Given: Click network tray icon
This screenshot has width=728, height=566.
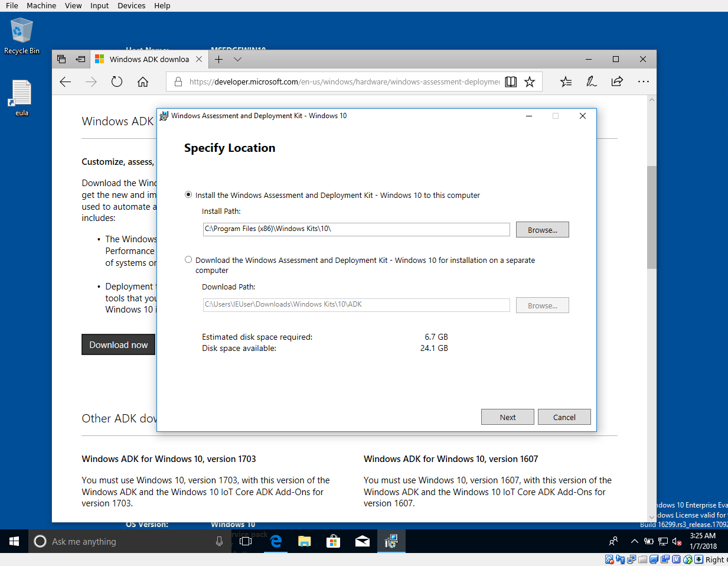Looking at the screenshot, I should (662, 541).
